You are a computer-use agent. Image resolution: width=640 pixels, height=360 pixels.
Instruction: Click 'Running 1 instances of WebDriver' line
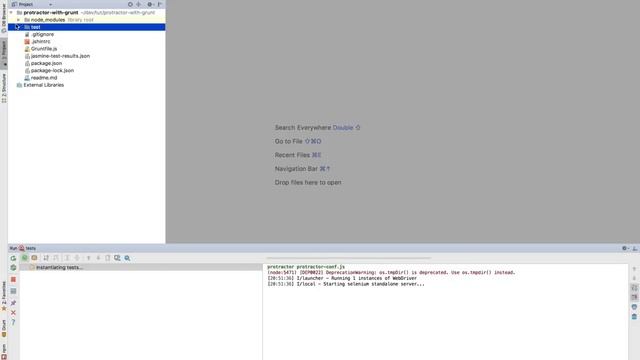point(342,278)
